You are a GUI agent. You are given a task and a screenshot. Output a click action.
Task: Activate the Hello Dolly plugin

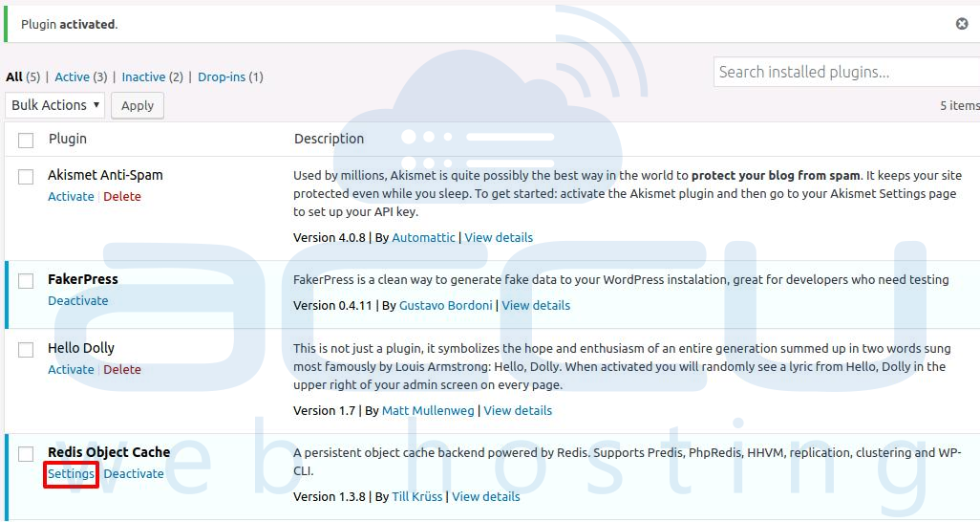[x=71, y=370]
